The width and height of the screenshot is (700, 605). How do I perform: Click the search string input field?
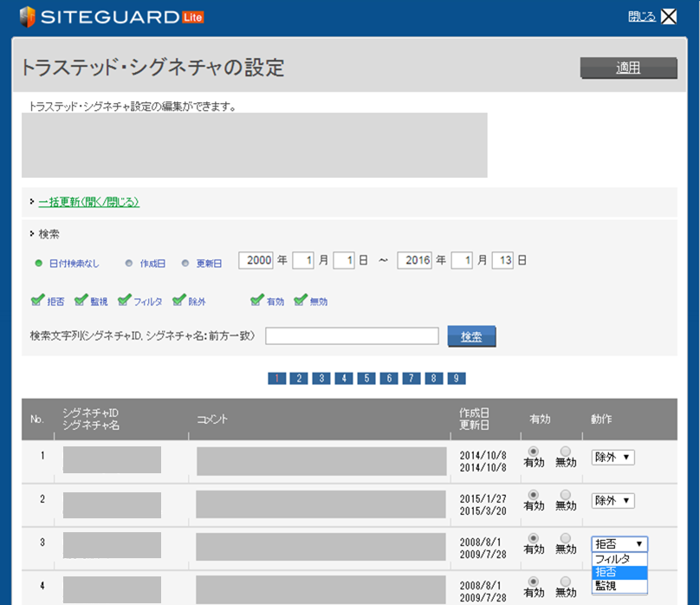tap(352, 336)
